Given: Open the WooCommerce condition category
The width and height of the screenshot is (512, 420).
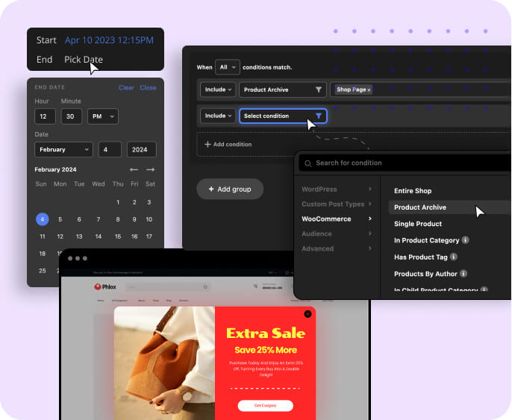Looking at the screenshot, I should point(337,219).
